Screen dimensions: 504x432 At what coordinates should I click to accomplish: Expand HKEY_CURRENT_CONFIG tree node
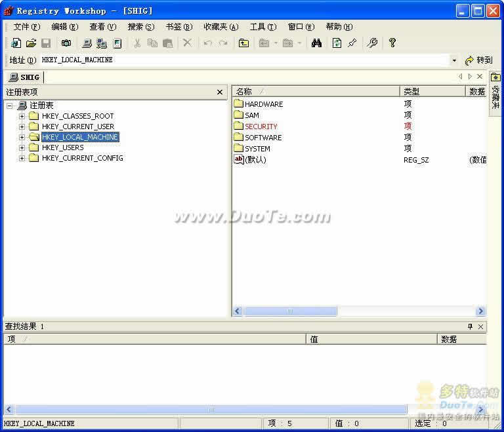point(22,158)
